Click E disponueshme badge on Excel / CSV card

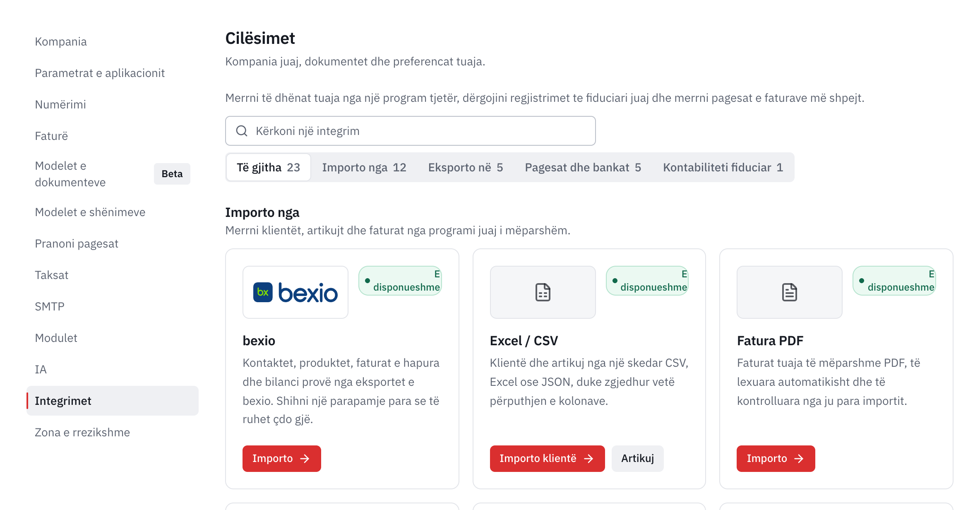[x=647, y=281]
